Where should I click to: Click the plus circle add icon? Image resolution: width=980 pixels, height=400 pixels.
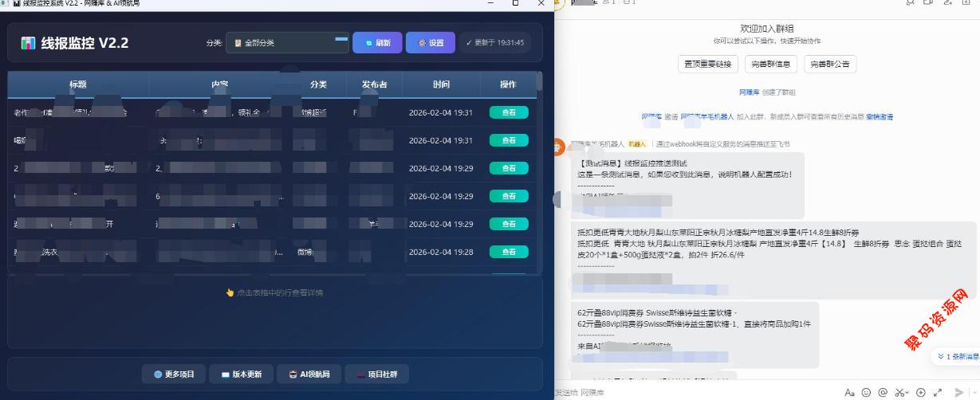[921, 392]
